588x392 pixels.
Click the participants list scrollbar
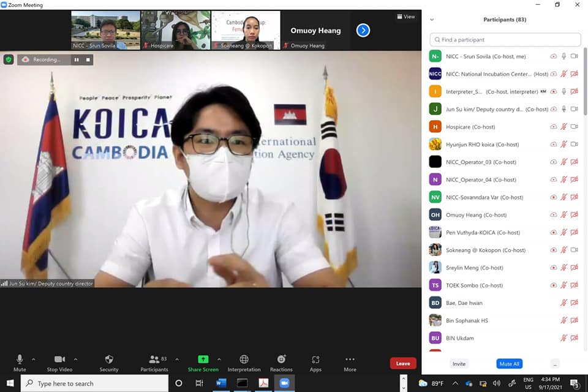click(585, 81)
